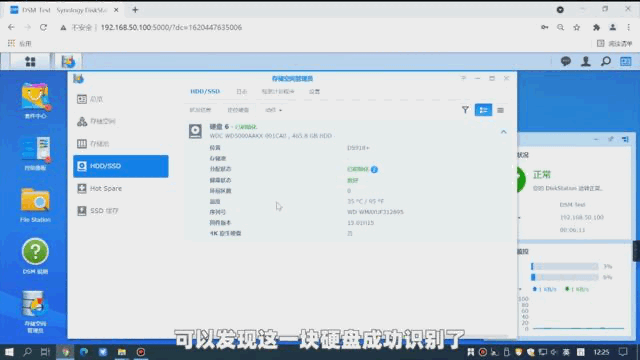Collapse the Disk 6 details chevron
This screenshot has height=360, width=640.
(x=503, y=132)
